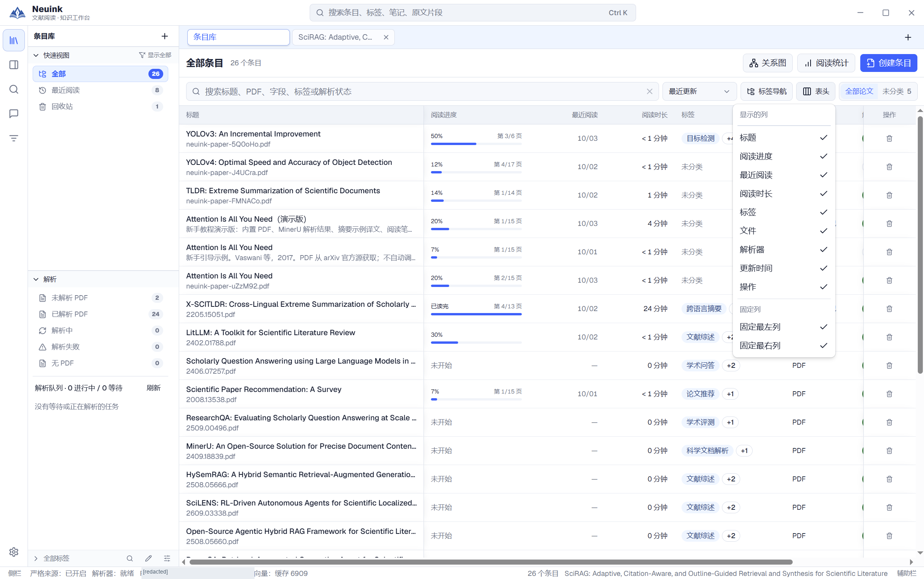Toggle 固定最左列 option
Viewport: 924px width, 579px height.
pos(783,327)
